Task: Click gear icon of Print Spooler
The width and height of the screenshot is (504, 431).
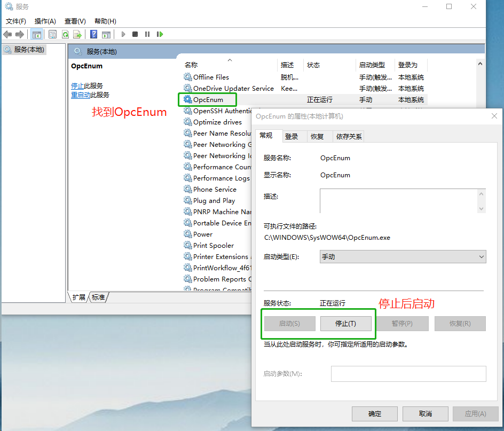Action: point(188,245)
